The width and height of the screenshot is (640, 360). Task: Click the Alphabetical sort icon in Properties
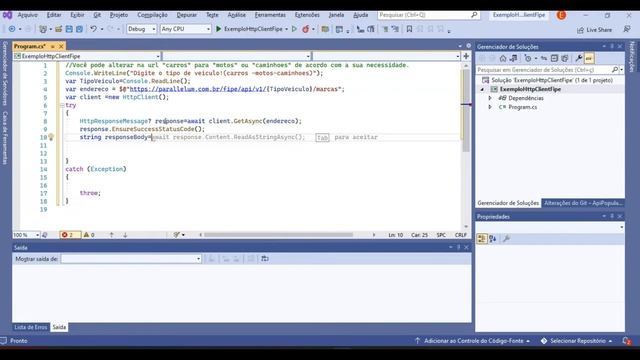493,238
